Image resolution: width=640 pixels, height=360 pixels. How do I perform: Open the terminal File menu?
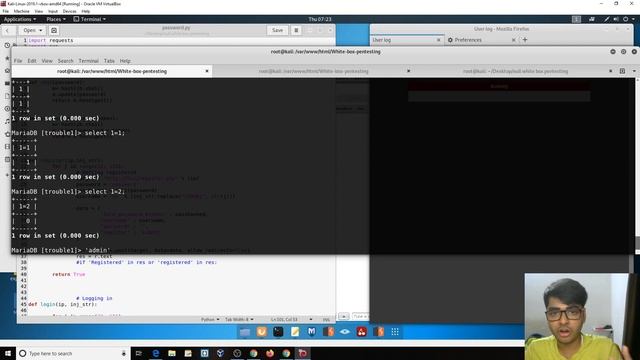pos(18,61)
